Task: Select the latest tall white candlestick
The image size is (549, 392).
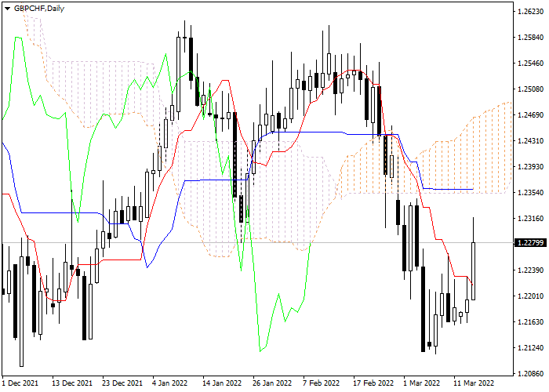Action: pos(474,271)
